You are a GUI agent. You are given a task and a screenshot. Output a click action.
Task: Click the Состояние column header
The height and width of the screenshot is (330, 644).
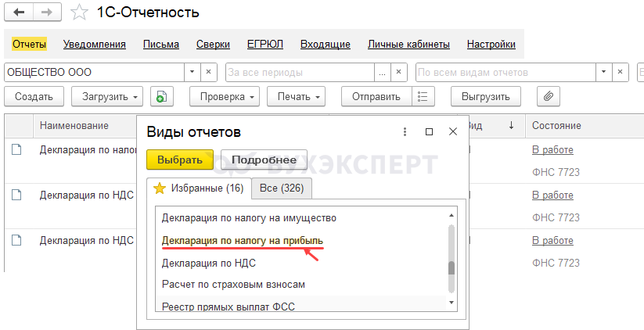tap(556, 126)
